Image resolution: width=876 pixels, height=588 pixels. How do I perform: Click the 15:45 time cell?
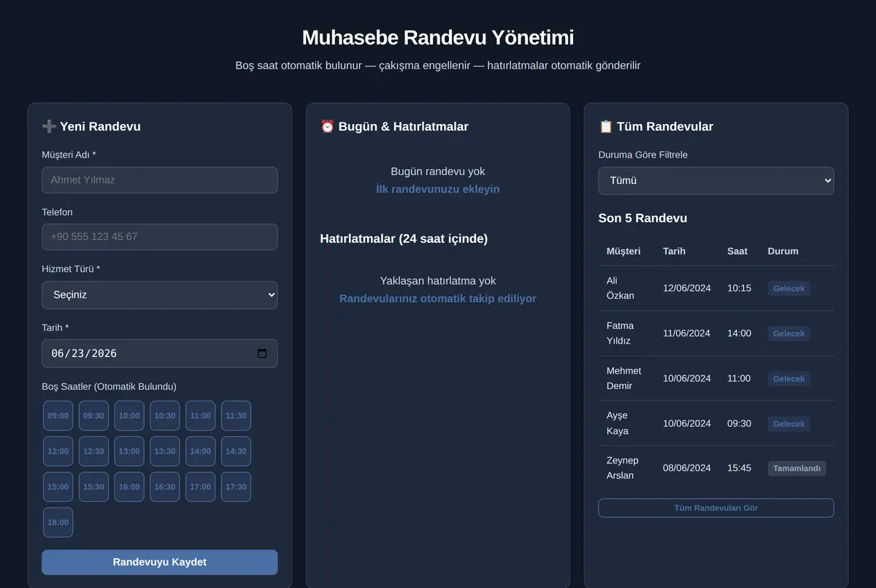tap(739, 468)
